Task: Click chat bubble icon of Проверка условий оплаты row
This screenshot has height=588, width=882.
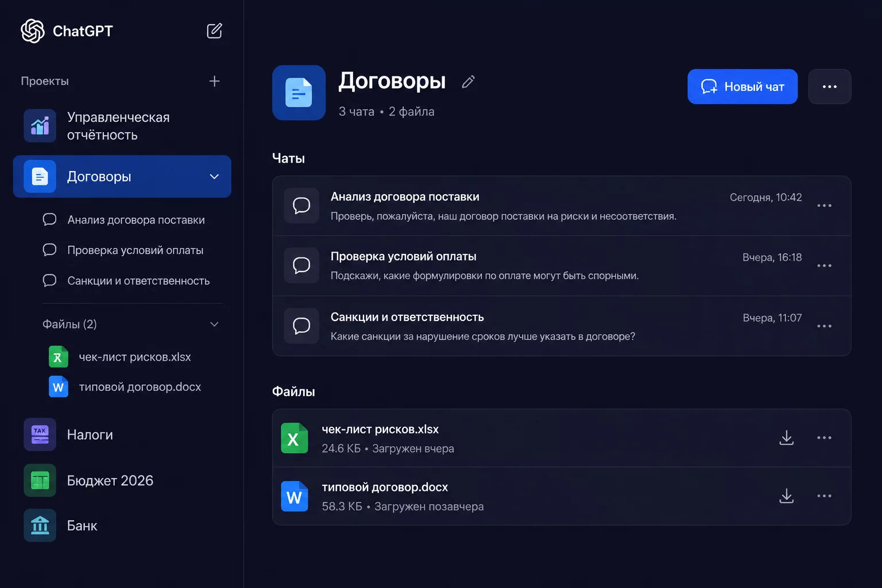Action: (x=301, y=266)
